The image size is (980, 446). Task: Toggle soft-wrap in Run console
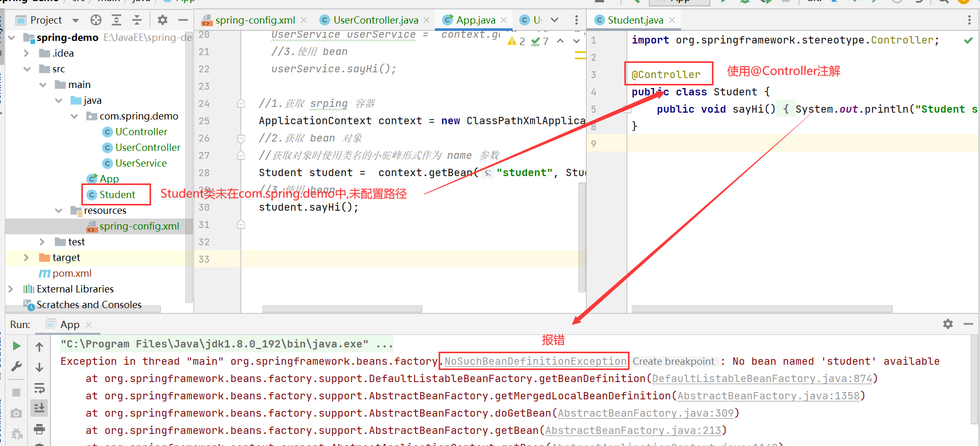tap(39, 388)
